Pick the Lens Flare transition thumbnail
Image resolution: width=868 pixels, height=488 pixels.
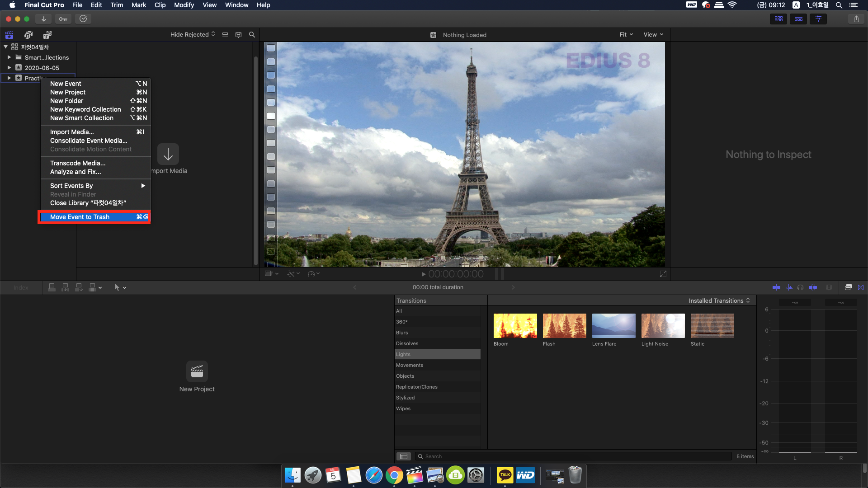(614, 326)
